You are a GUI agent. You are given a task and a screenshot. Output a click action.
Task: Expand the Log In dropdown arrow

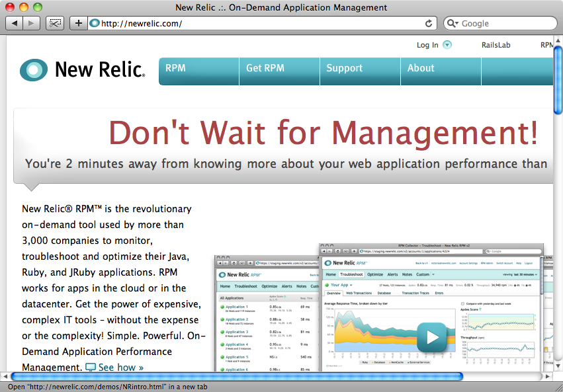coord(447,44)
